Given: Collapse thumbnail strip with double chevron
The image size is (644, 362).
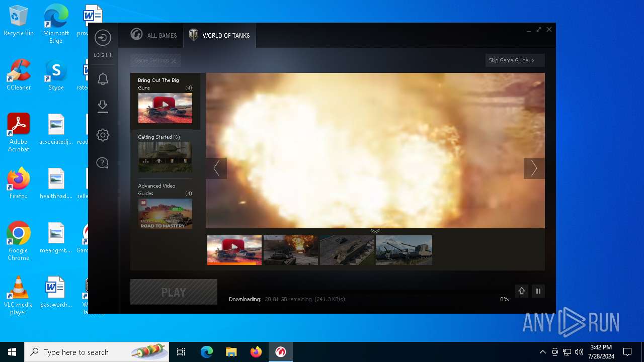Looking at the screenshot, I should pos(375,231).
